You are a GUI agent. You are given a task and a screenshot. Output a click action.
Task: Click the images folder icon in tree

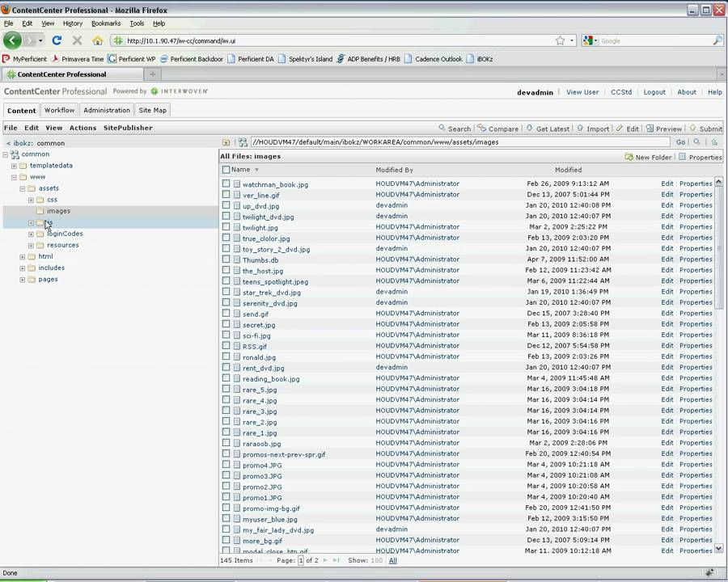40,211
